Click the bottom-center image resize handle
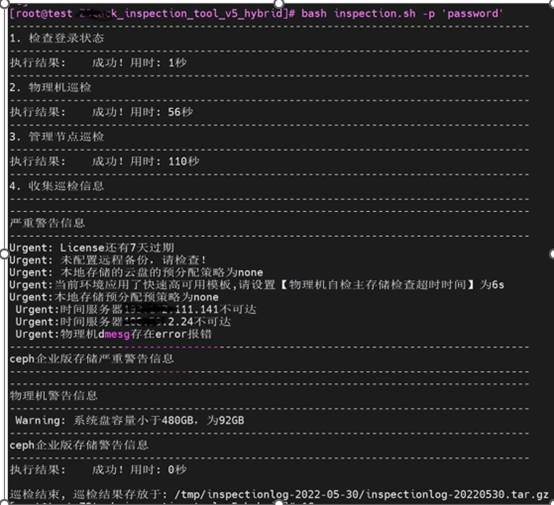 (279, 503)
